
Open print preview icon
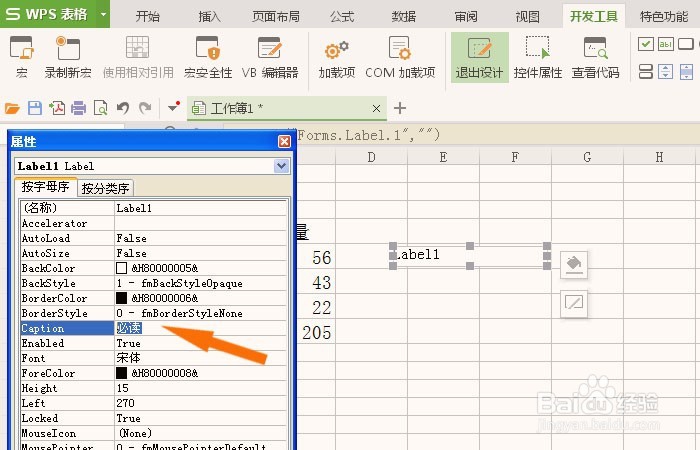click(x=100, y=108)
